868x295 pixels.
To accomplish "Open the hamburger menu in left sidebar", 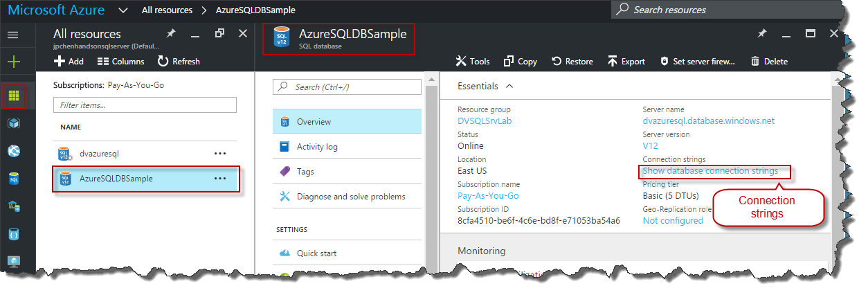I will [x=13, y=35].
